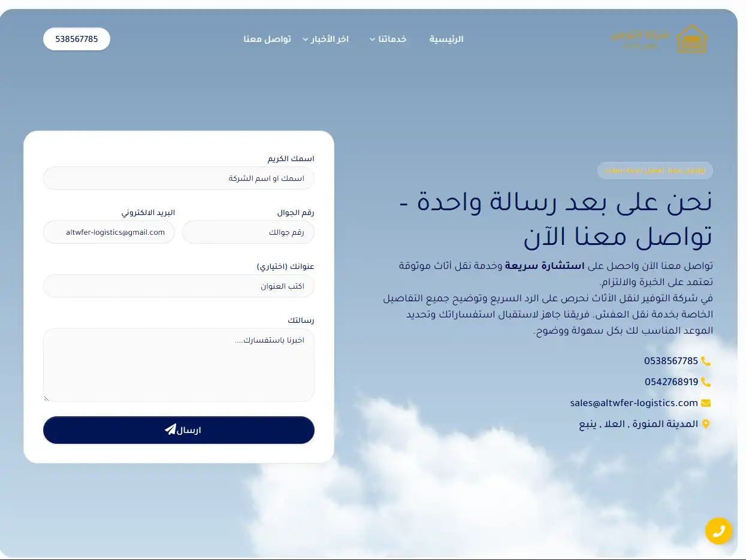This screenshot has width=746, height=560.
Task: Focus the اسمك الكريم name field
Action: 179,178
